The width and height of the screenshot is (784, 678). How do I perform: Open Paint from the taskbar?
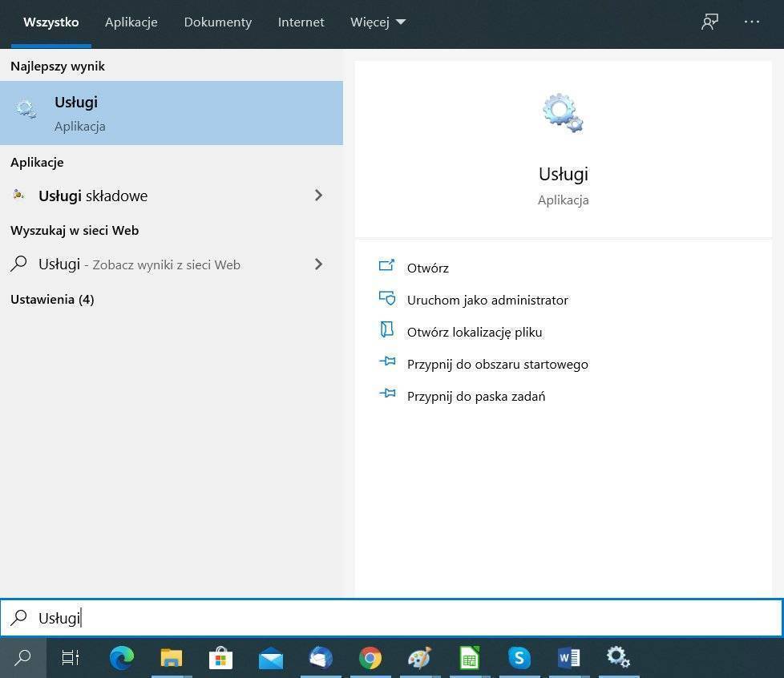(419, 658)
